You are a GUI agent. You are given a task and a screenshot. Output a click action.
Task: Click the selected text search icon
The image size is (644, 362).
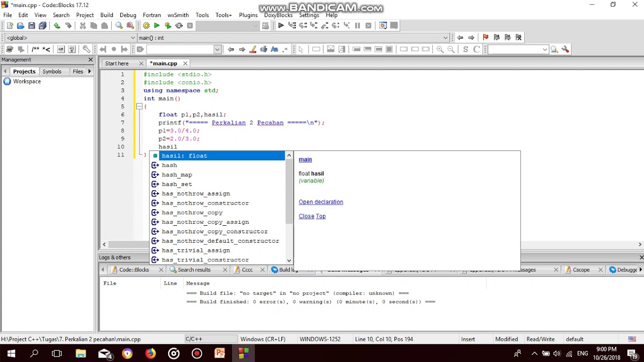click(x=264, y=49)
